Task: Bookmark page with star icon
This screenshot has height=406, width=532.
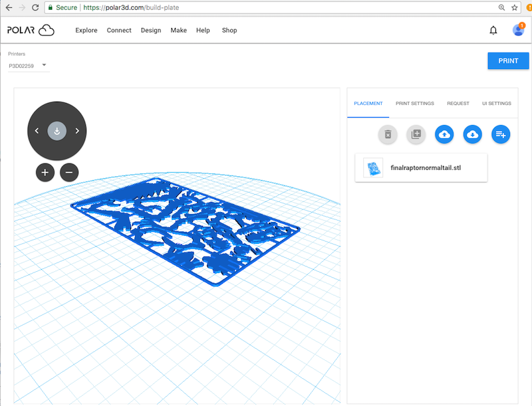Action: [x=514, y=7]
